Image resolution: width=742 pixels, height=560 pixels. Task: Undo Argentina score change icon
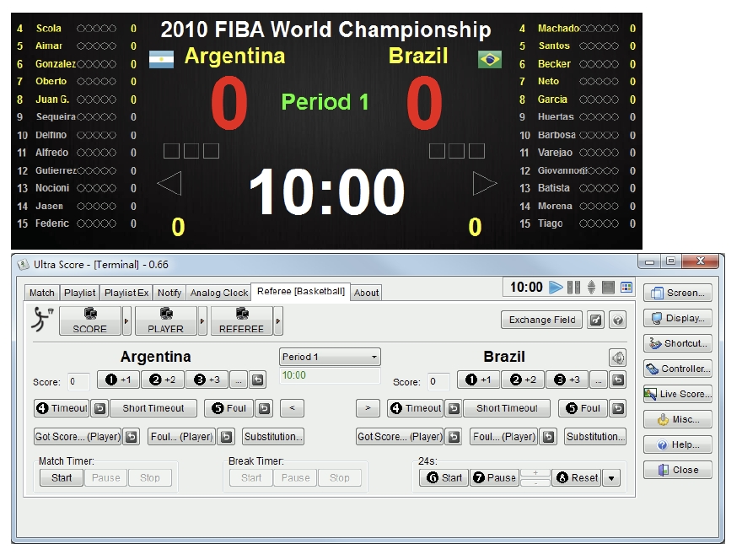tap(257, 380)
